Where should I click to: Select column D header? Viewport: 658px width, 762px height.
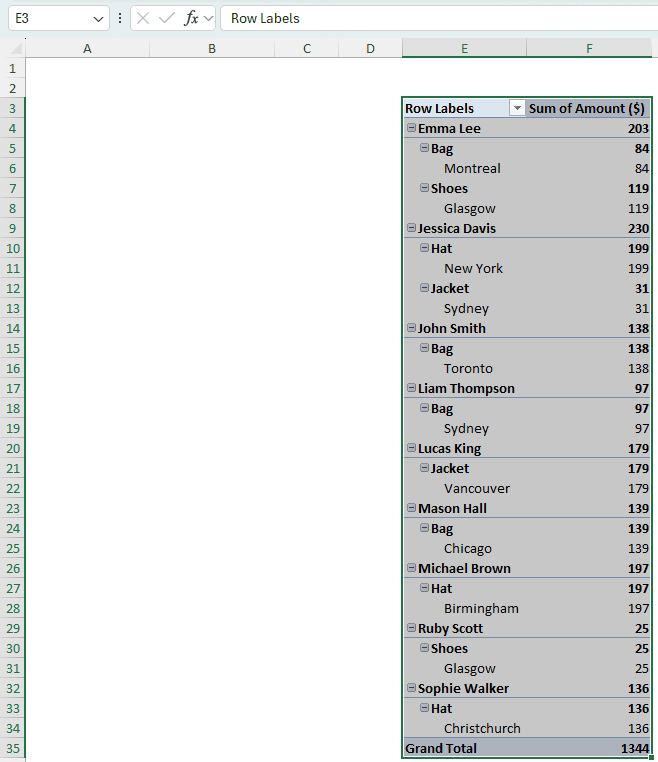[370, 48]
